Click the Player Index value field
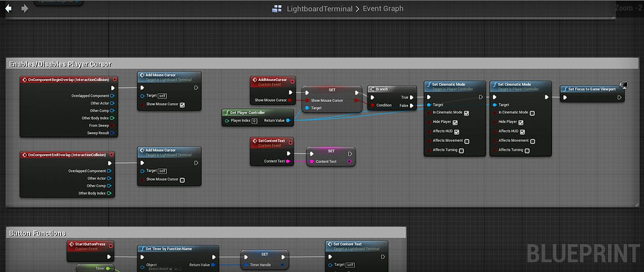Image resolution: width=644 pixels, height=272 pixels. (255, 121)
